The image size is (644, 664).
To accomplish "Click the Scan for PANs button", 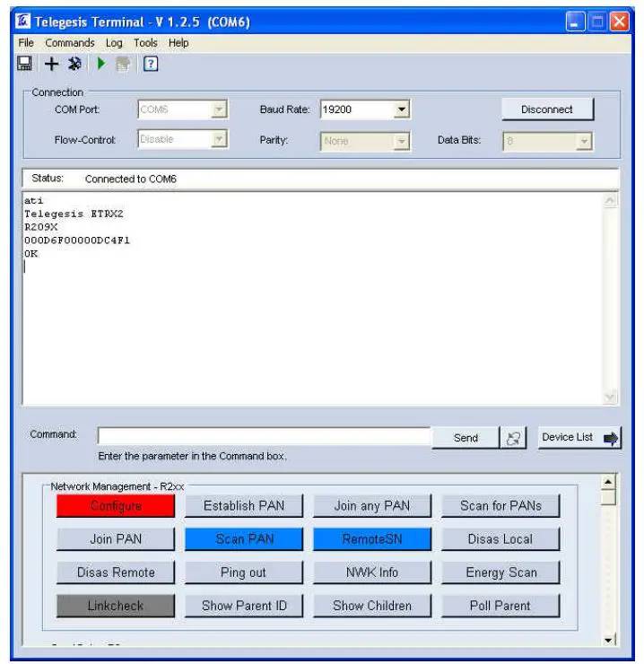I will pos(500,505).
